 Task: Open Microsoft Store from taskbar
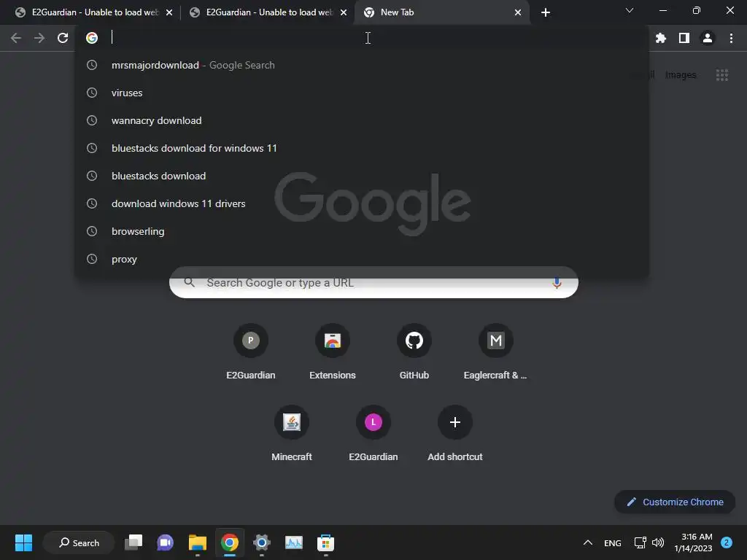click(325, 542)
